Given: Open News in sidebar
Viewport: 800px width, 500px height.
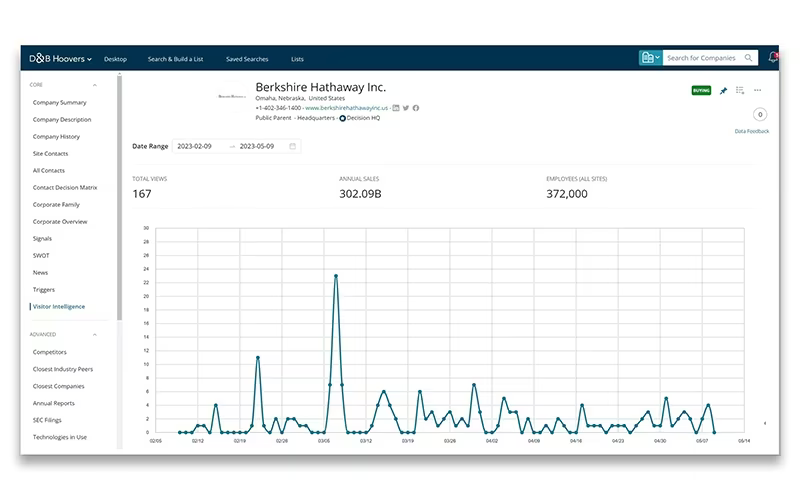Looking at the screenshot, I should [40, 272].
